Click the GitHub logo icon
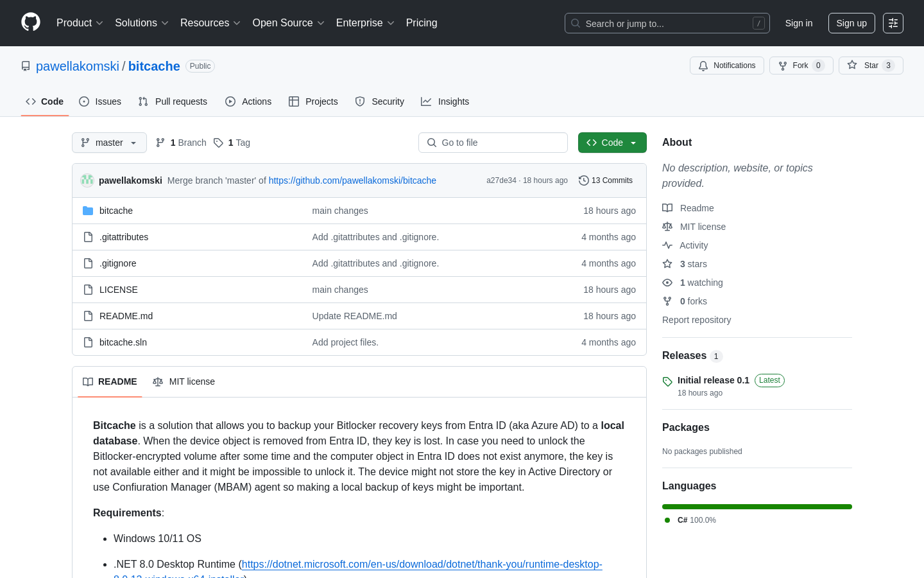This screenshot has width=924, height=578. [31, 22]
